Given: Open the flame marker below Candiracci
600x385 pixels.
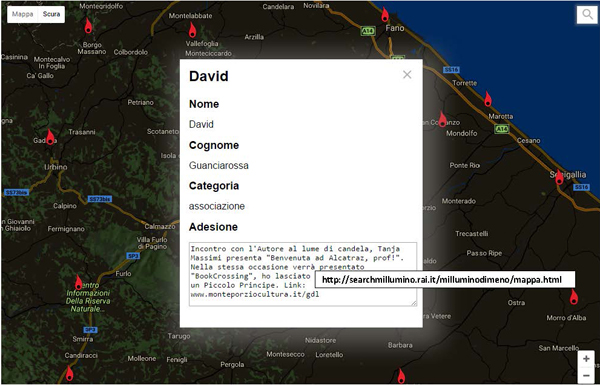Looking at the screenshot, I should tap(69, 373).
